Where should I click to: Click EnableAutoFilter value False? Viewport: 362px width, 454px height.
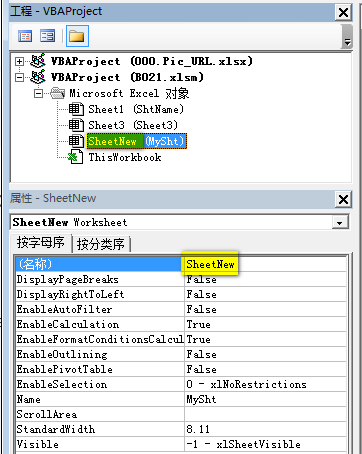click(265, 309)
